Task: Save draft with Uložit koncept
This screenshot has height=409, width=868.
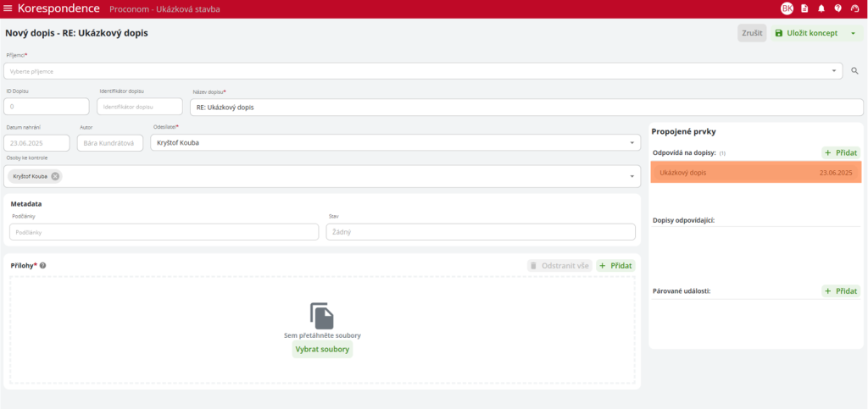Action: 807,33
